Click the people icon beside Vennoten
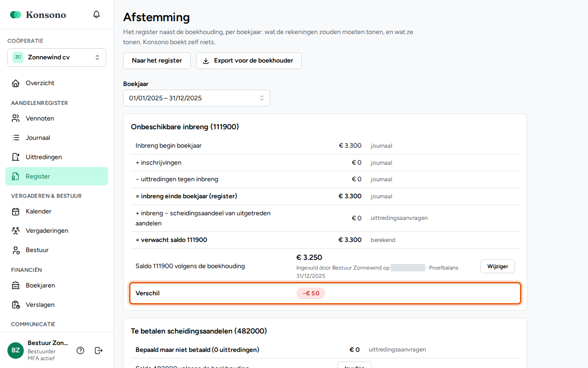Screen dimensions: 588x368 (16, 118)
